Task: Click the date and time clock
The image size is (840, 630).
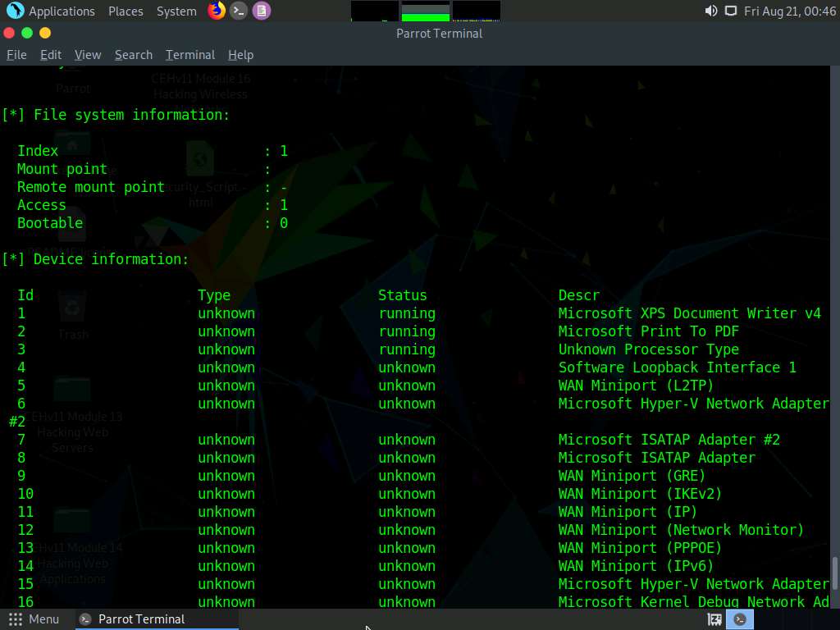Action: pyautogui.click(x=790, y=11)
